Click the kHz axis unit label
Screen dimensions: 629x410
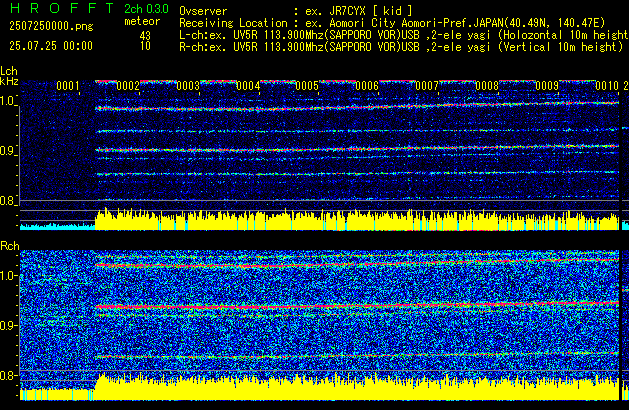(x=9, y=81)
